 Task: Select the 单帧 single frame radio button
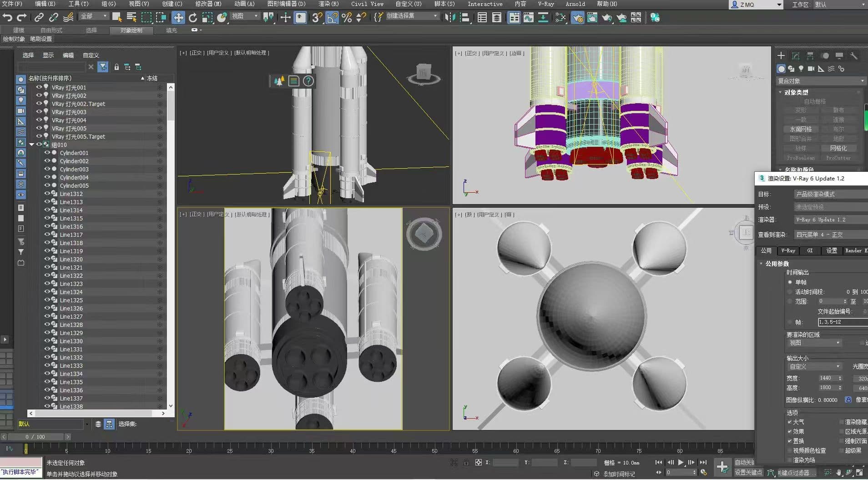790,282
